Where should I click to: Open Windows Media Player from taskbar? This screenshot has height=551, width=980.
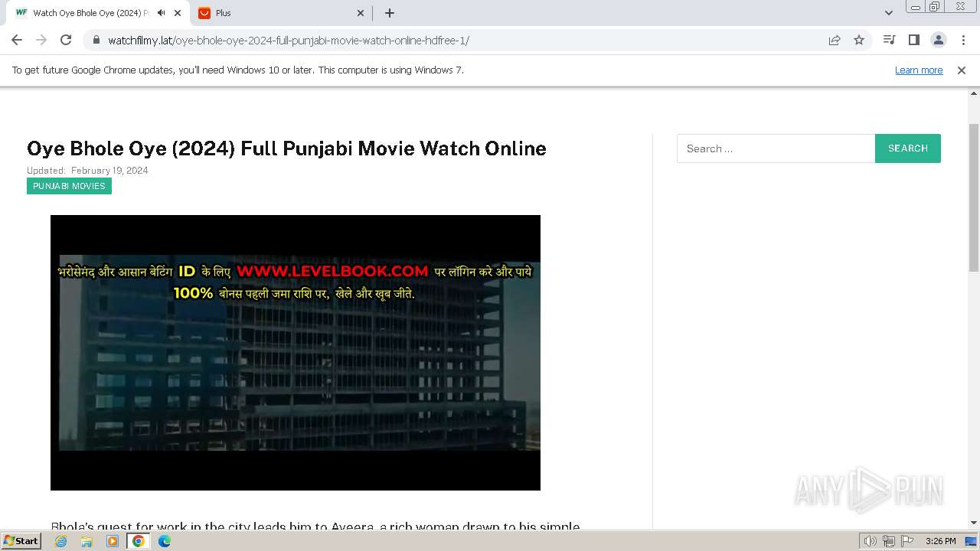coord(113,541)
